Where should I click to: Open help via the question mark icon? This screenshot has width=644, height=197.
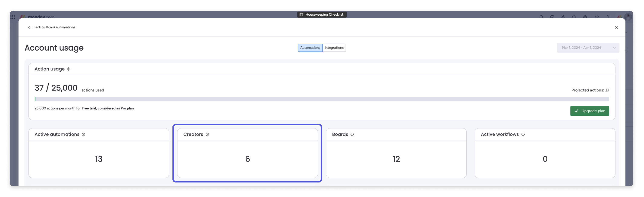[608, 17]
